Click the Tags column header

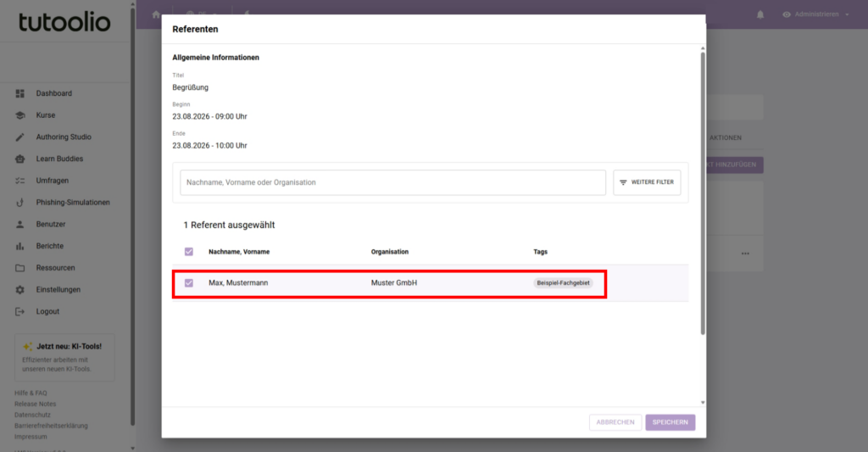(x=540, y=252)
